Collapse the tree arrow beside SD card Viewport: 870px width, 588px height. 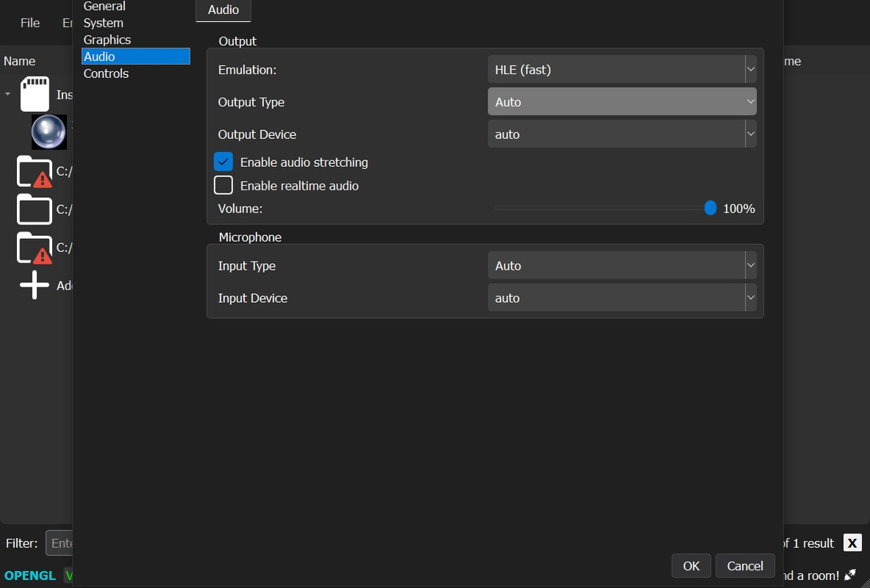8,94
